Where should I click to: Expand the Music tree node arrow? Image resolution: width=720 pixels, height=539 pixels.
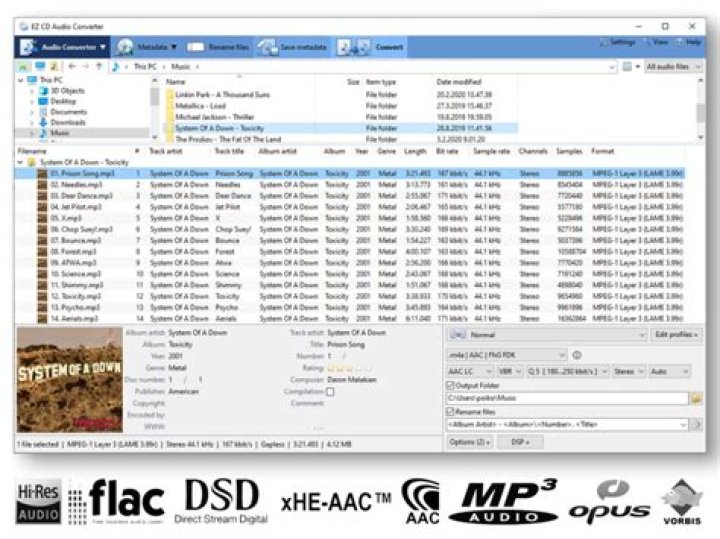coord(32,133)
